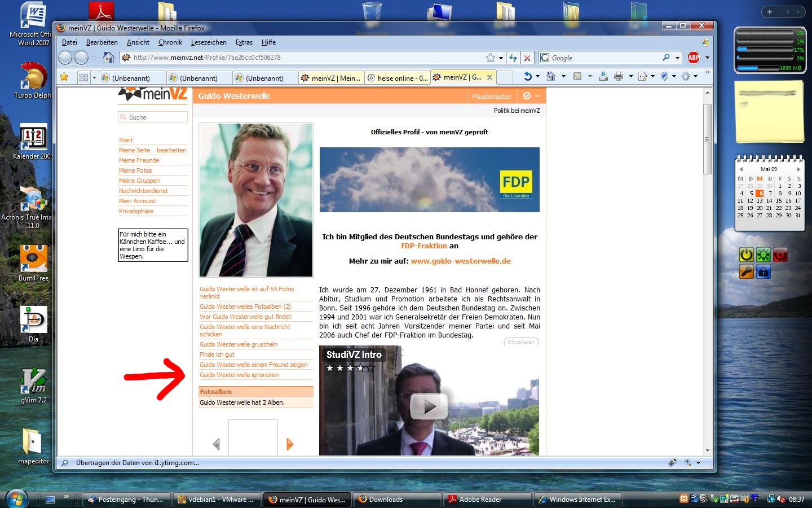The width and height of the screenshot is (812, 508).
Task: Click the Adblock Plus ABP icon
Action: (x=693, y=58)
